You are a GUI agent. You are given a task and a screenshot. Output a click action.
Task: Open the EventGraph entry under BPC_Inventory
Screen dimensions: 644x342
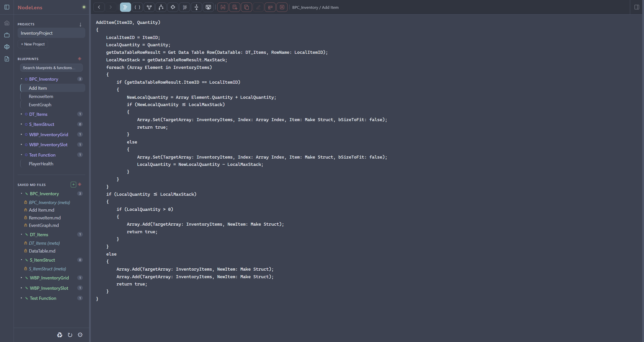tap(53, 105)
